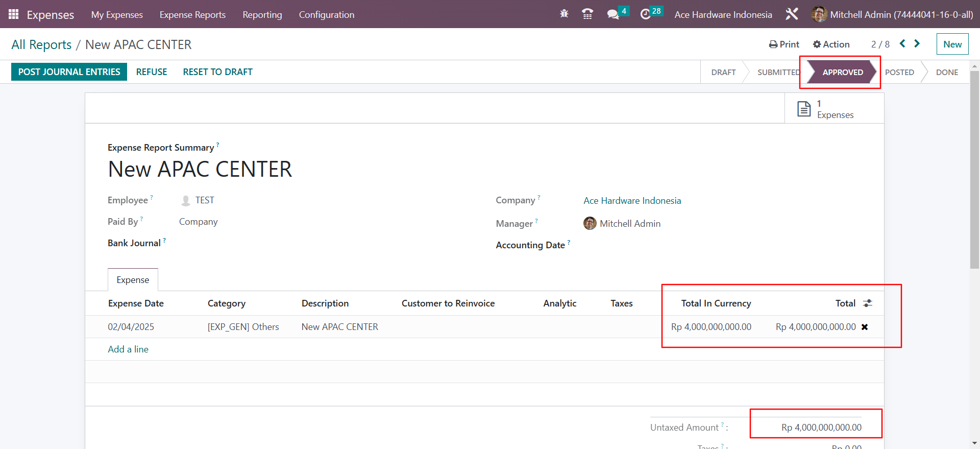Open the Expense Reports menu
This screenshot has width=980, height=449.
pyautogui.click(x=192, y=15)
